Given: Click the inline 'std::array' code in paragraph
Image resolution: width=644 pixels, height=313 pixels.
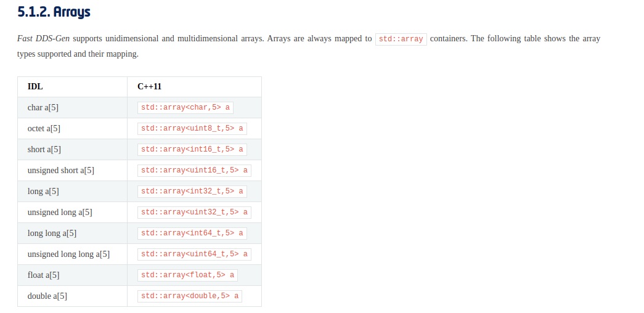Looking at the screenshot, I should click(x=401, y=39).
